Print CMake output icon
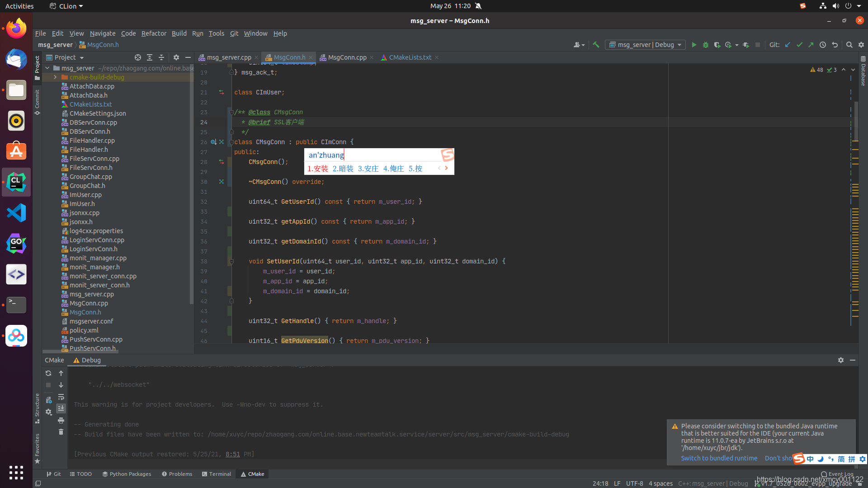This screenshot has width=868, height=488. click(x=61, y=420)
